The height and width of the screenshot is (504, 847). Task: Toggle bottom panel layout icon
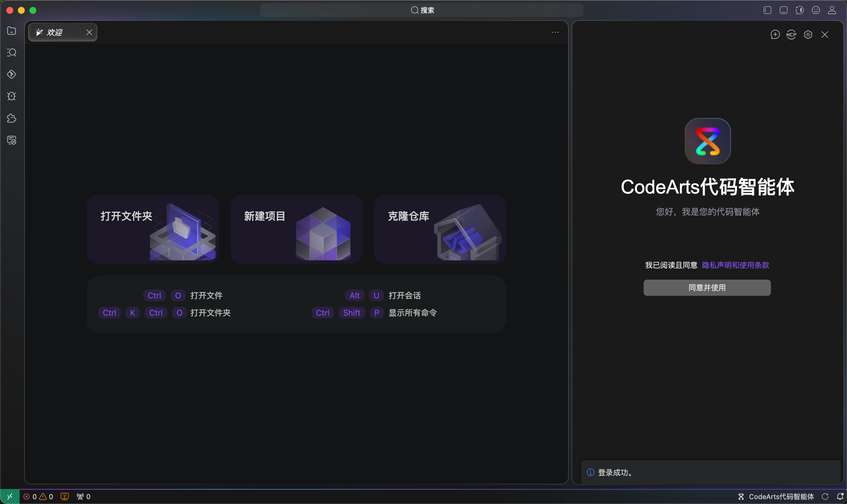783,10
